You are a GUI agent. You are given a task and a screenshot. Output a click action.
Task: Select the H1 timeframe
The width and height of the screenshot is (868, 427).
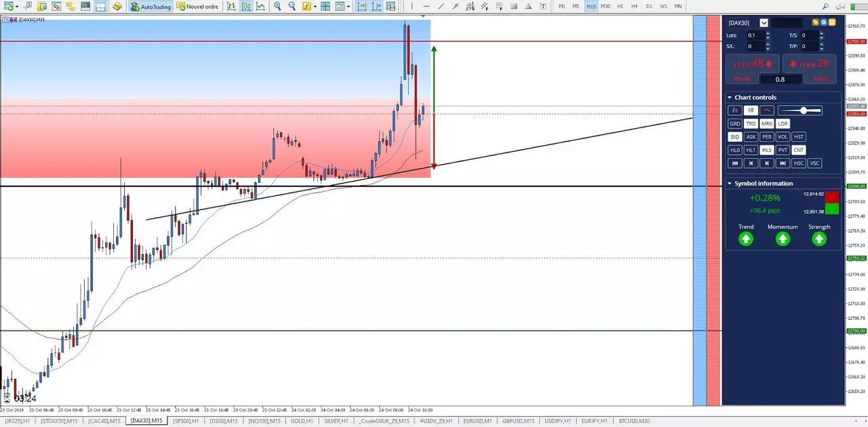pos(620,6)
